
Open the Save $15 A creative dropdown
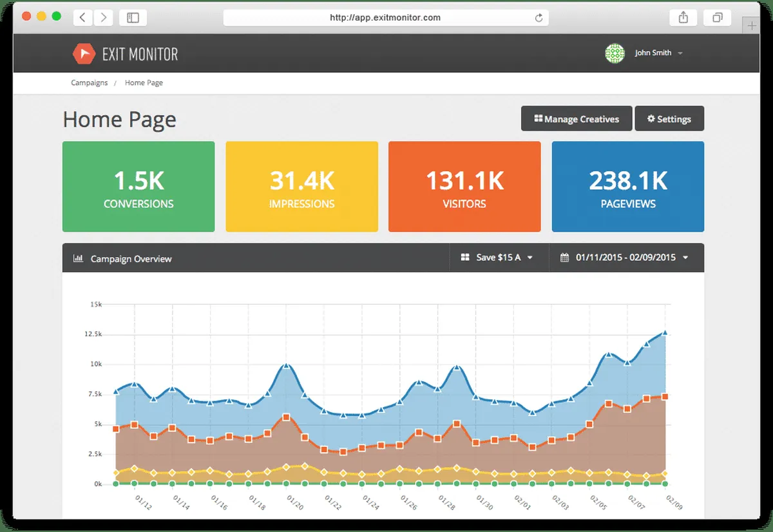point(497,258)
